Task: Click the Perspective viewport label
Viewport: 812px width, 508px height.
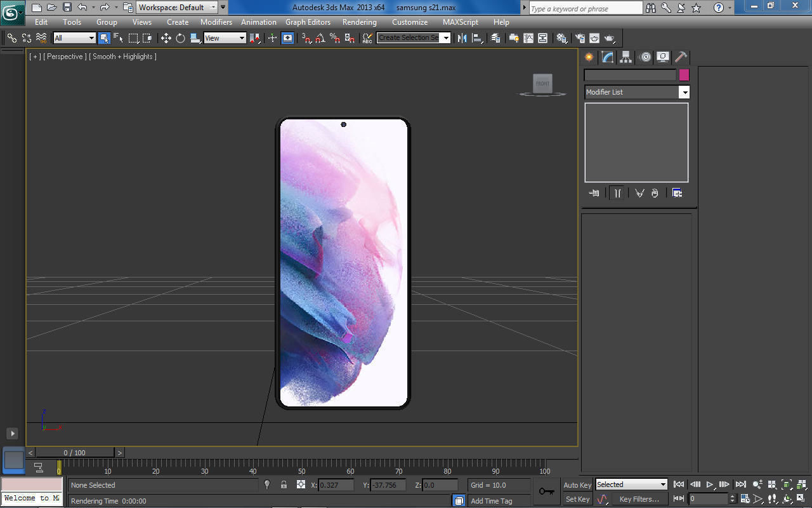Action: coord(65,57)
